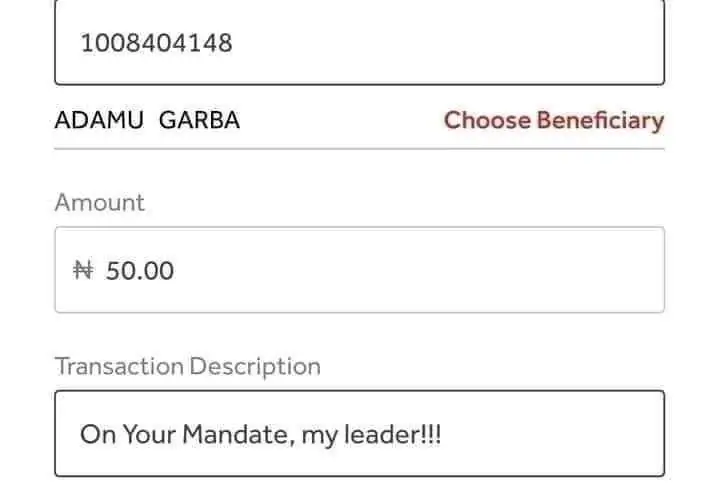
Task: Click empty space right of account number digits
Action: coord(450,44)
